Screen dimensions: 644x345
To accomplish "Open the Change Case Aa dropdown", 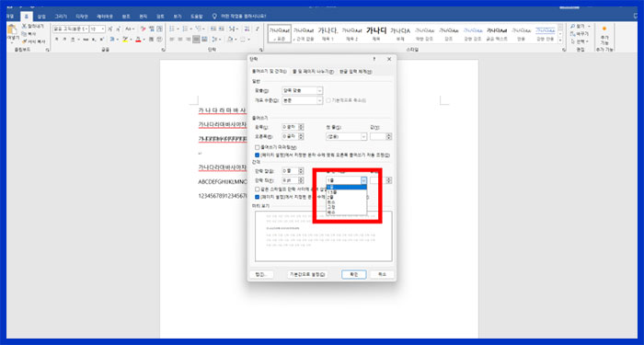I will (130, 29).
